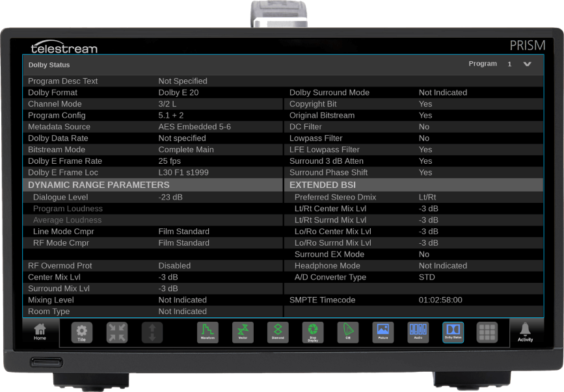This screenshot has height=392, width=564.
Task: Click the inward-arrows collapse tile icon
Action: pos(117,332)
